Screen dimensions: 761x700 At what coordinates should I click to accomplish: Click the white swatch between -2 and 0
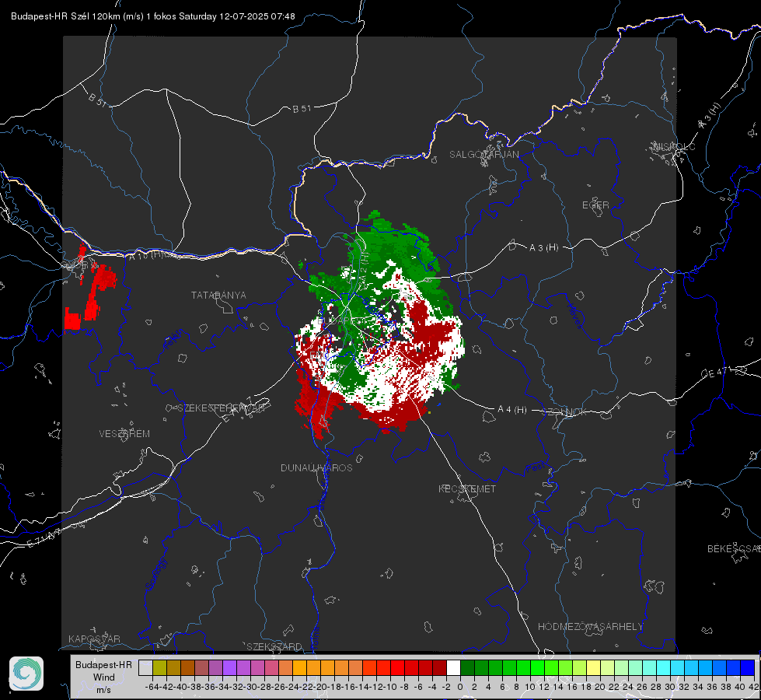[x=453, y=667]
